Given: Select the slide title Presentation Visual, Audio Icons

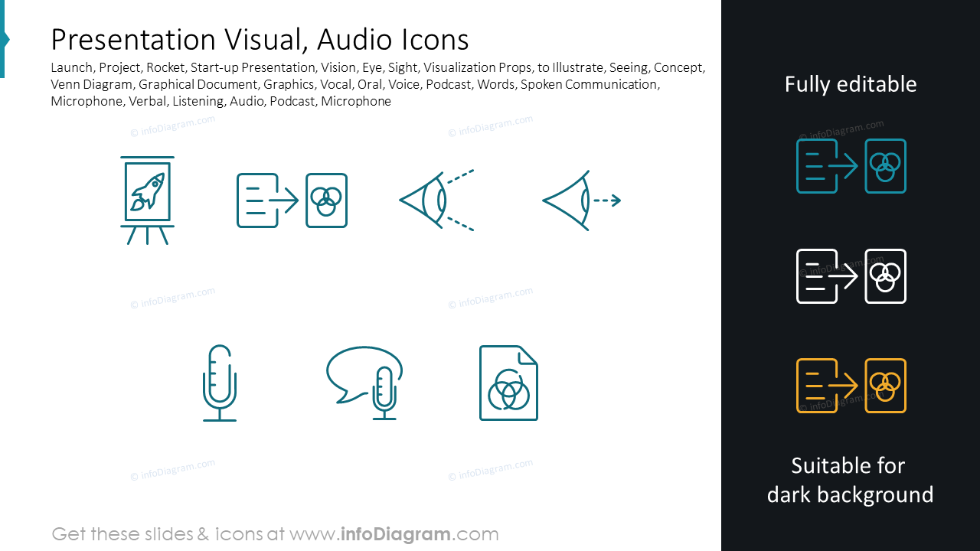Looking at the screenshot, I should [260, 39].
